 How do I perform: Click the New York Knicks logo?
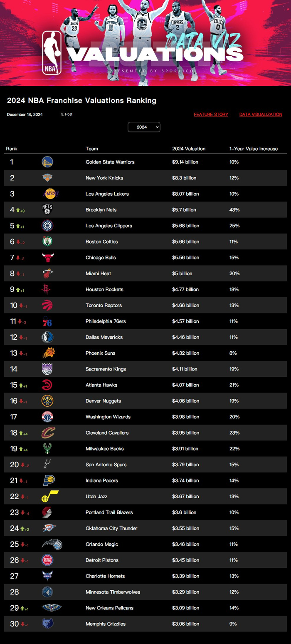(x=47, y=178)
